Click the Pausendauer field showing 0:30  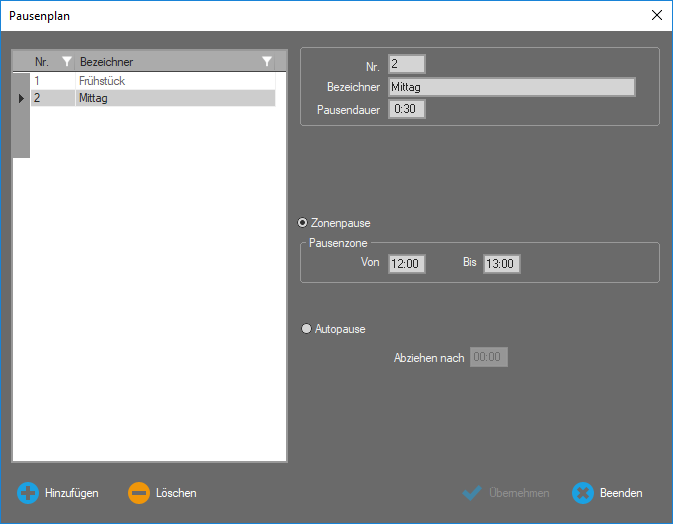[407, 109]
